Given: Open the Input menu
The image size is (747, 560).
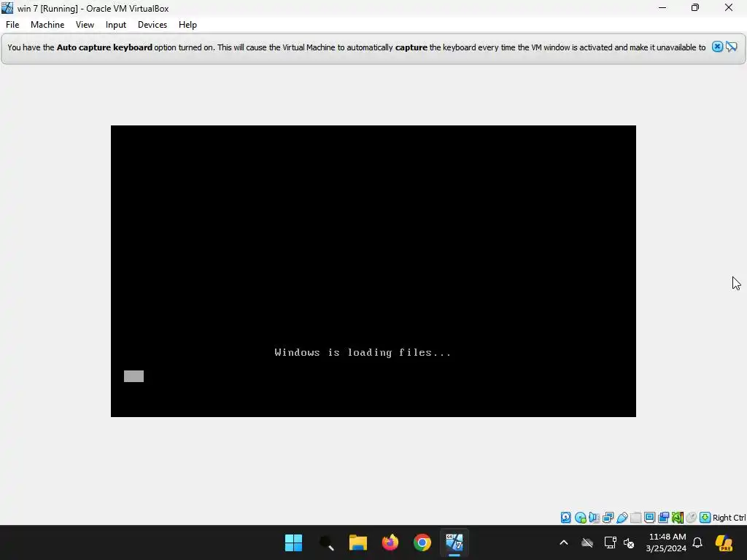Looking at the screenshot, I should point(116,25).
